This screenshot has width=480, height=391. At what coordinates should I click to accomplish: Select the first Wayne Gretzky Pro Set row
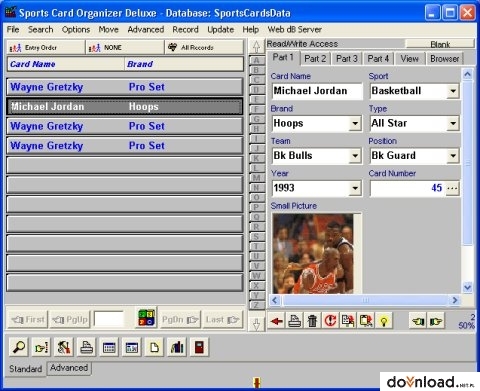point(125,87)
